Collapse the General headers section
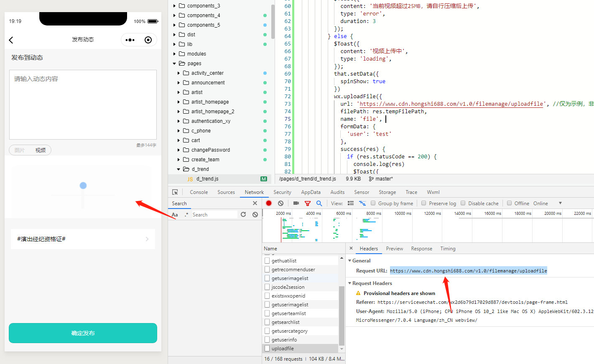The width and height of the screenshot is (594, 364). [x=350, y=260]
